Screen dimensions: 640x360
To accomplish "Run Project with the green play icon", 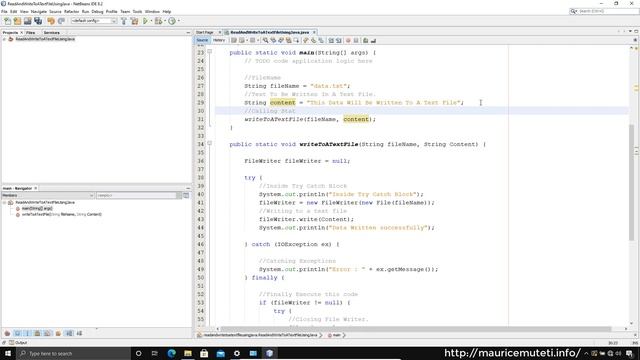I will tap(145, 21).
